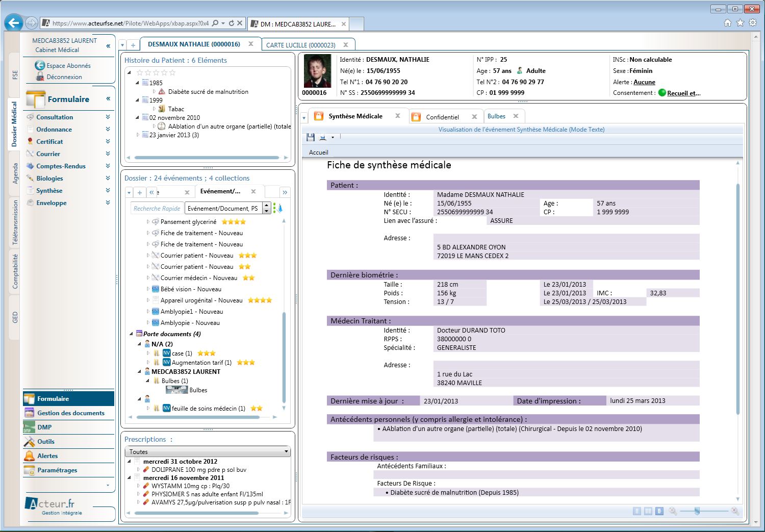
Task: Click the print icon in document toolbar
Action: (x=322, y=137)
